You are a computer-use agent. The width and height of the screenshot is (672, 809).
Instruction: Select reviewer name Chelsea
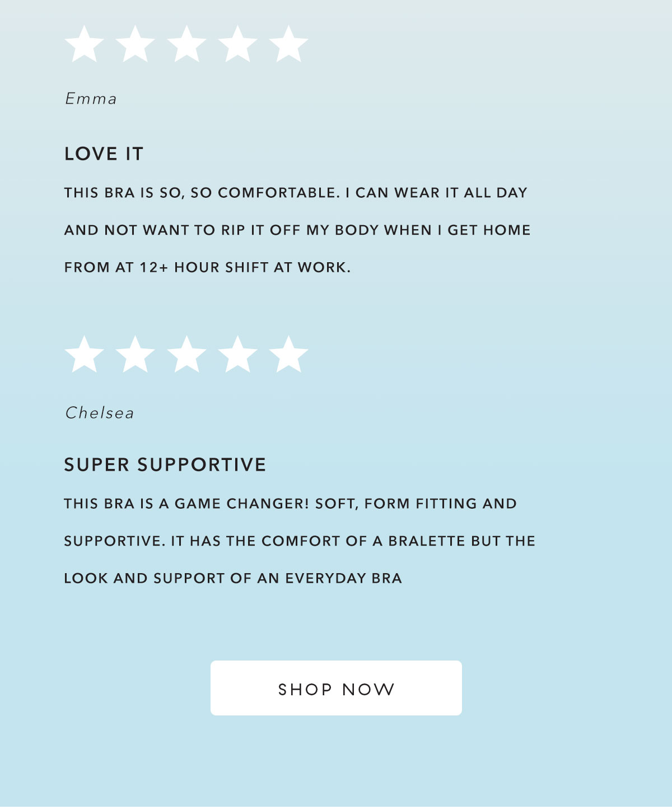tap(100, 413)
